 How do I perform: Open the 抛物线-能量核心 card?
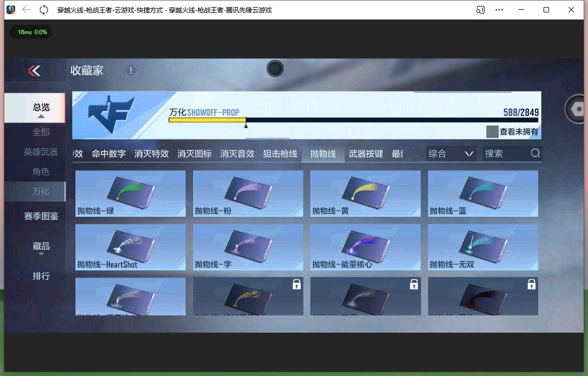coord(366,247)
